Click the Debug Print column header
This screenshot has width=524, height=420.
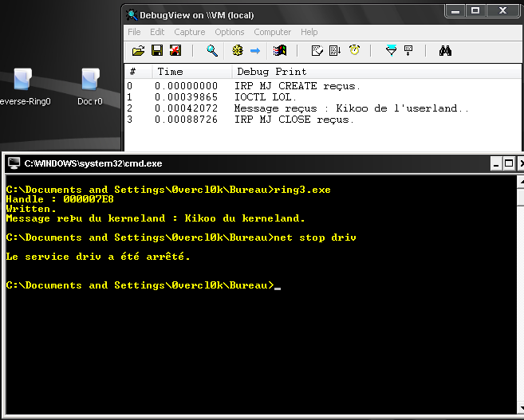point(376,72)
